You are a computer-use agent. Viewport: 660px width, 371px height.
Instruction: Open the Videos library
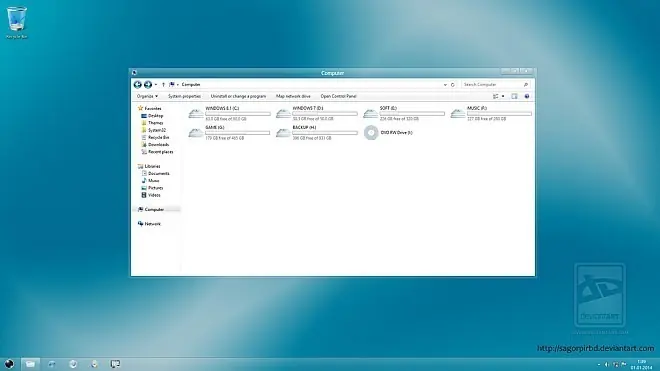point(151,195)
